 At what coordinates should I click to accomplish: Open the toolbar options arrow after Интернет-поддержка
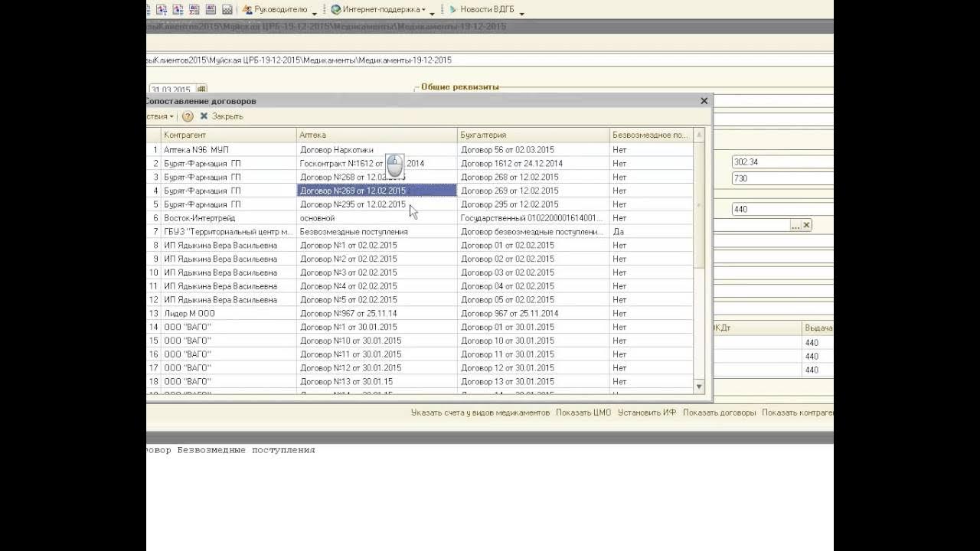click(x=433, y=13)
